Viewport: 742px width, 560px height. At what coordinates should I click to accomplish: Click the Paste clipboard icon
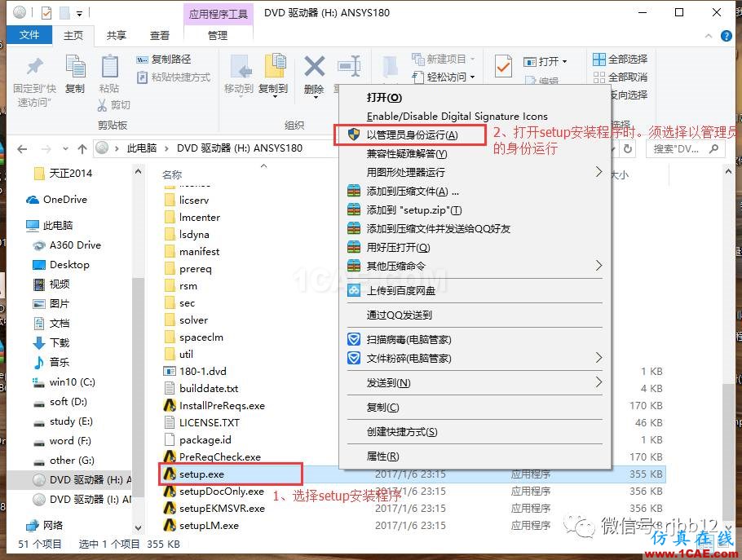110,66
